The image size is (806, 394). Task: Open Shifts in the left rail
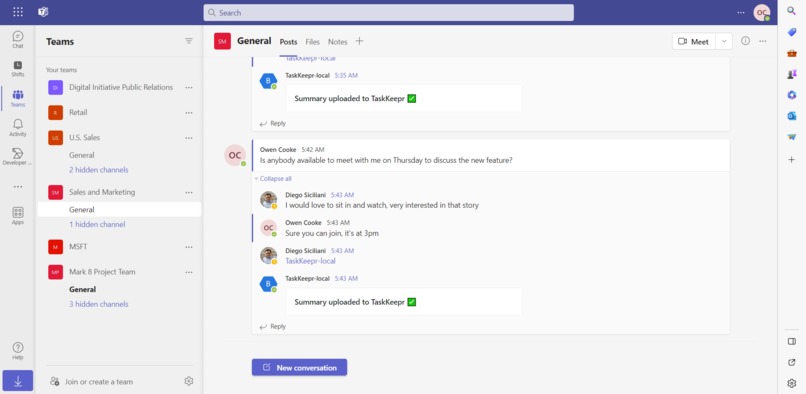(18, 68)
